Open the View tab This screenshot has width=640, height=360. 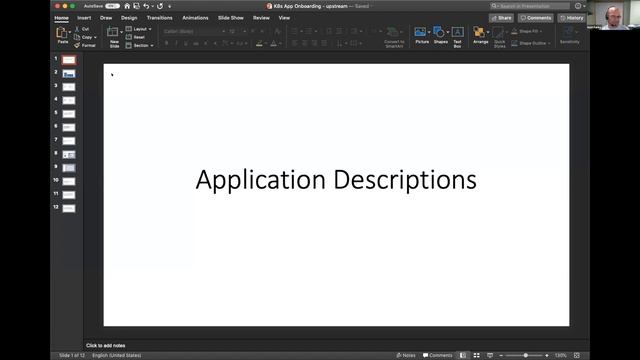coord(284,18)
